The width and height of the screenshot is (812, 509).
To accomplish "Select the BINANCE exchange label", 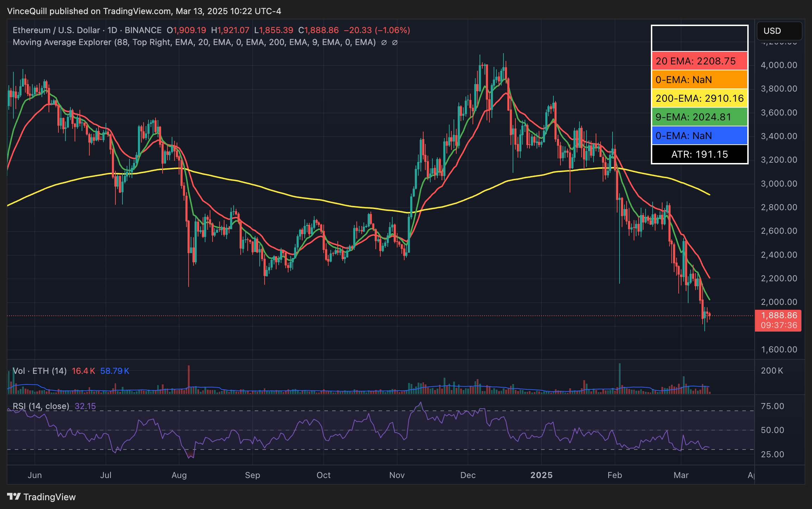I will (x=144, y=30).
